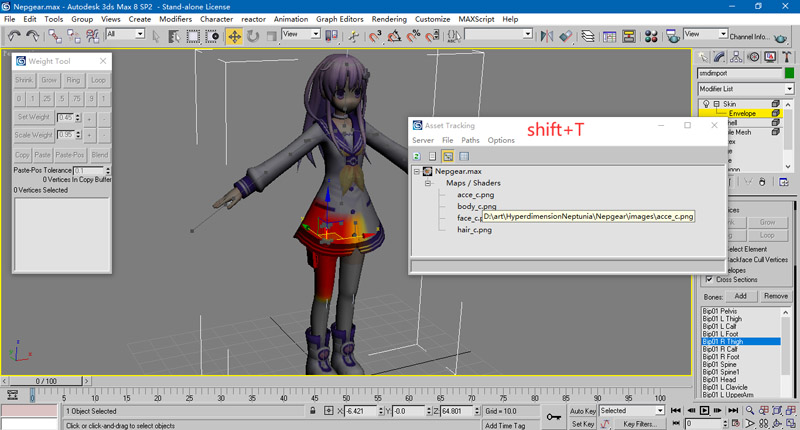The width and height of the screenshot is (800, 430).
Task: Open the Utilities hammer panel tab
Action: [787, 56]
